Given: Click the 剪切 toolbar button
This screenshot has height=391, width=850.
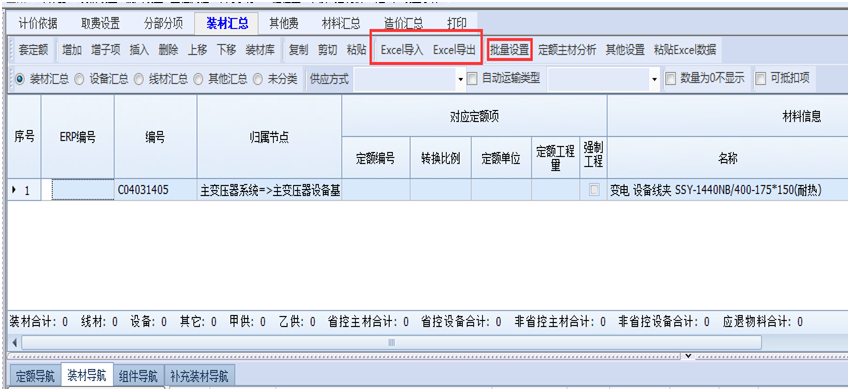Looking at the screenshot, I should (327, 50).
